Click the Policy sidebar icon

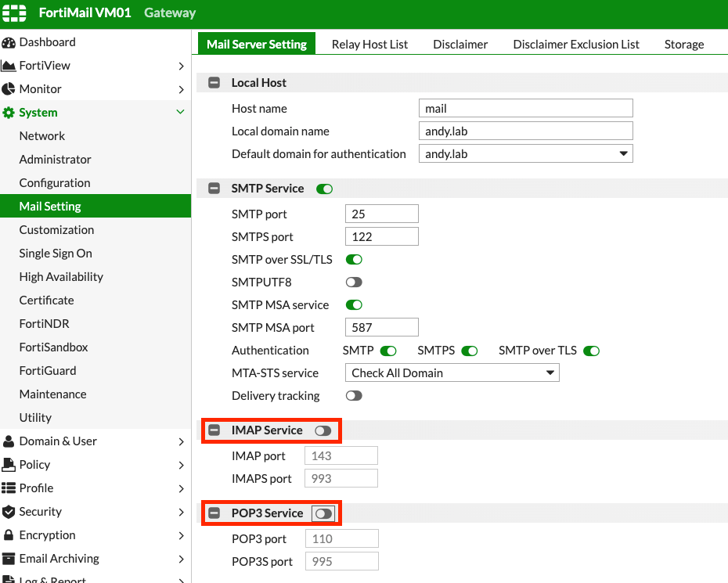(9, 464)
